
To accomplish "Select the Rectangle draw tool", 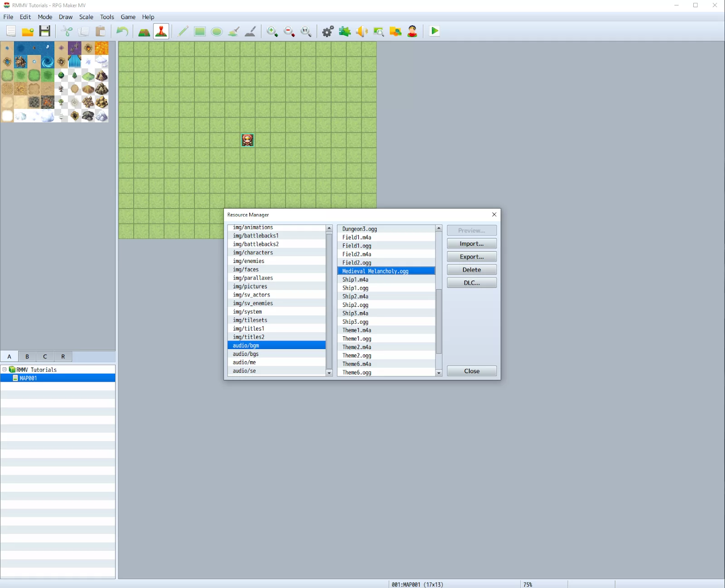I will 200,31.
